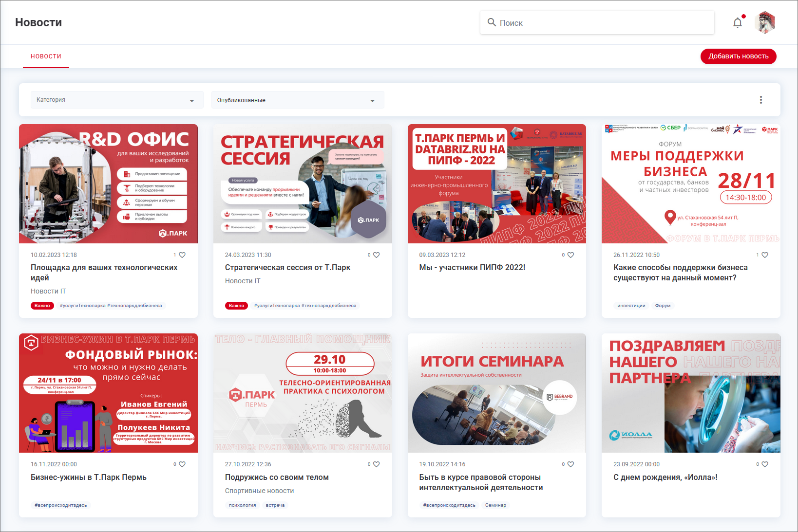Open the Стратегическая сессия от Т.Парк article title
This screenshot has height=532, width=798.
(x=287, y=268)
